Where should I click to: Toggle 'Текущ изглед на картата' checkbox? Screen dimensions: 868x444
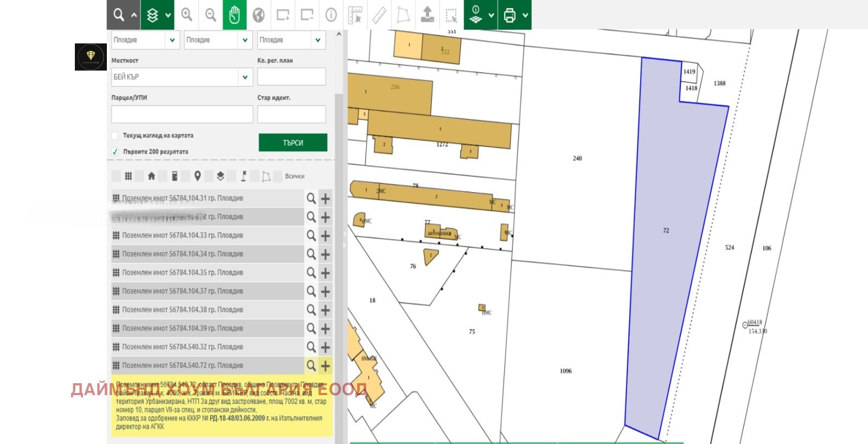(x=115, y=136)
